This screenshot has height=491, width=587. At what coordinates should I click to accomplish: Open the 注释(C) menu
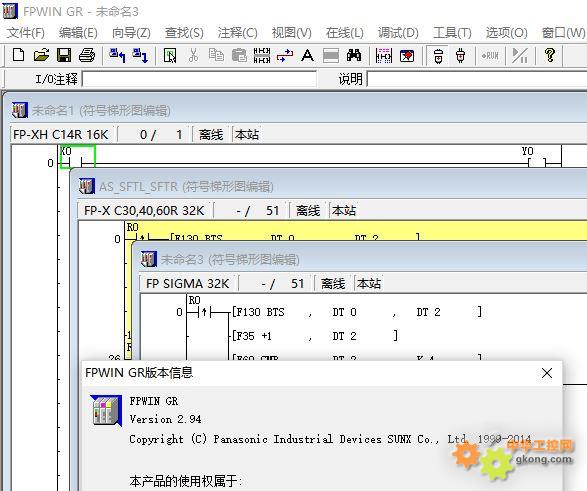pos(237,33)
